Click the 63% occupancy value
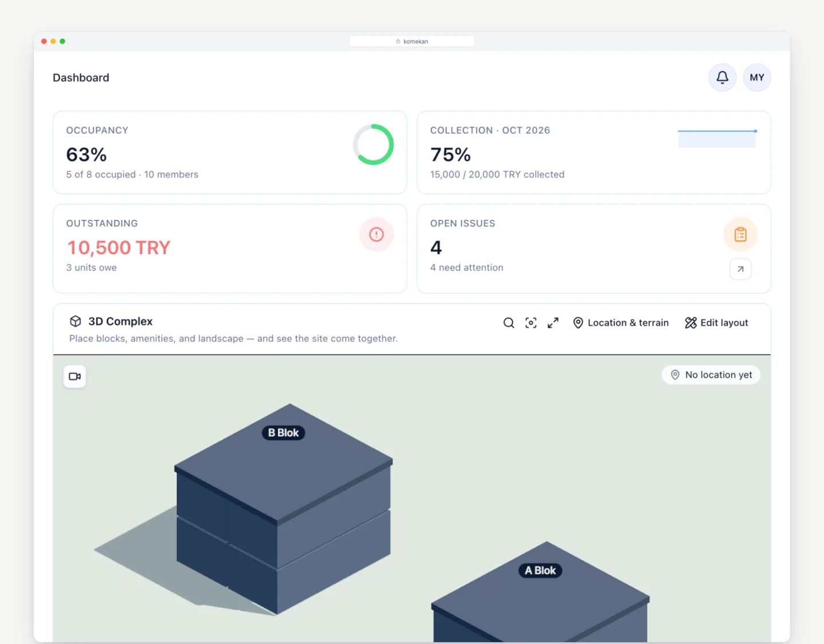This screenshot has width=824, height=644. (x=86, y=155)
